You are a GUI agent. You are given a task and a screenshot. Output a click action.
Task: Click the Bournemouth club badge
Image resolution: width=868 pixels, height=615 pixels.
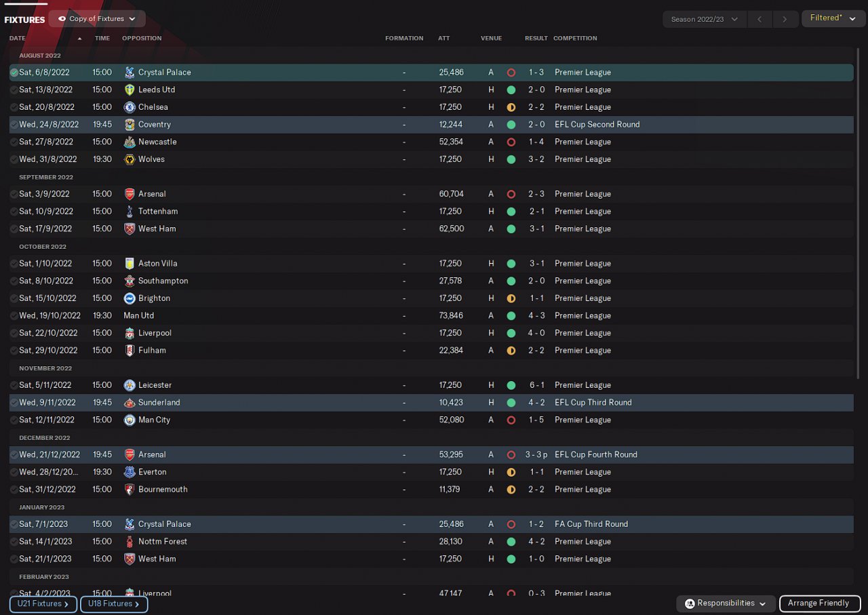point(130,490)
